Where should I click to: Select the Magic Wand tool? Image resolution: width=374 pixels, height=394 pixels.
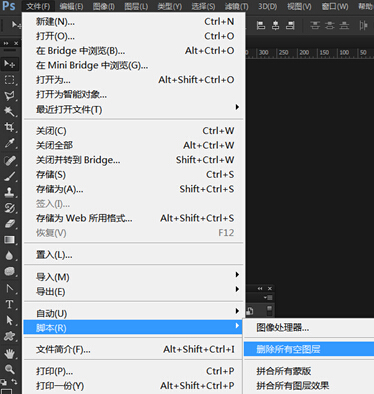point(9,111)
